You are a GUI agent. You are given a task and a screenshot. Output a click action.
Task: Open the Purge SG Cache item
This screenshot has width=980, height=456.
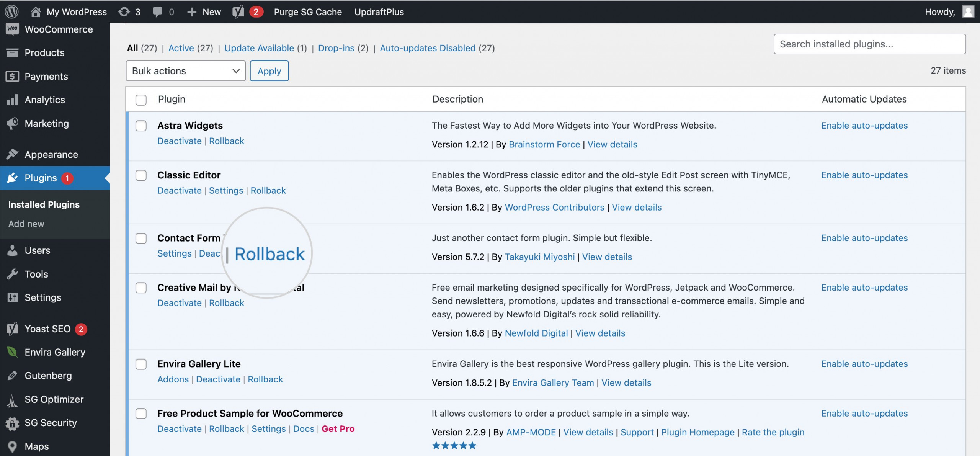click(x=308, y=12)
